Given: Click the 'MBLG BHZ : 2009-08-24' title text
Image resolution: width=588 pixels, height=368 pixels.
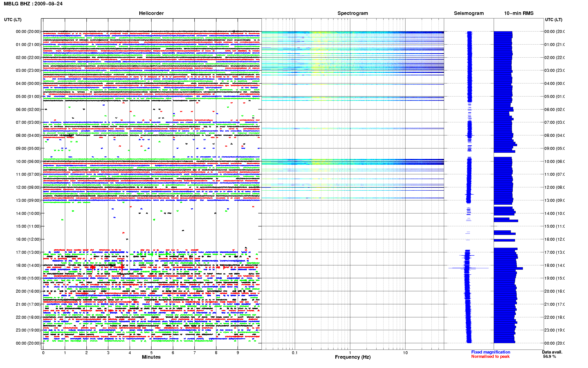Looking at the screenshot, I should 33,4.
